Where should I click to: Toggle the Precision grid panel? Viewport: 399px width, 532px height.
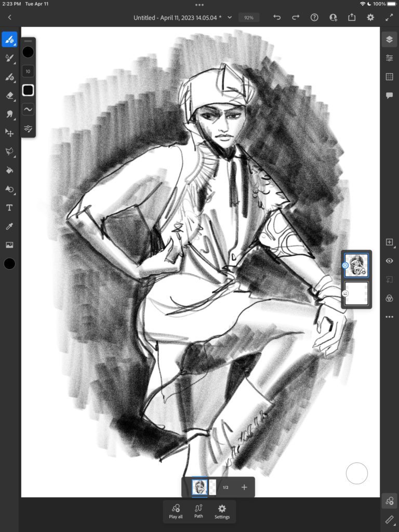389,77
